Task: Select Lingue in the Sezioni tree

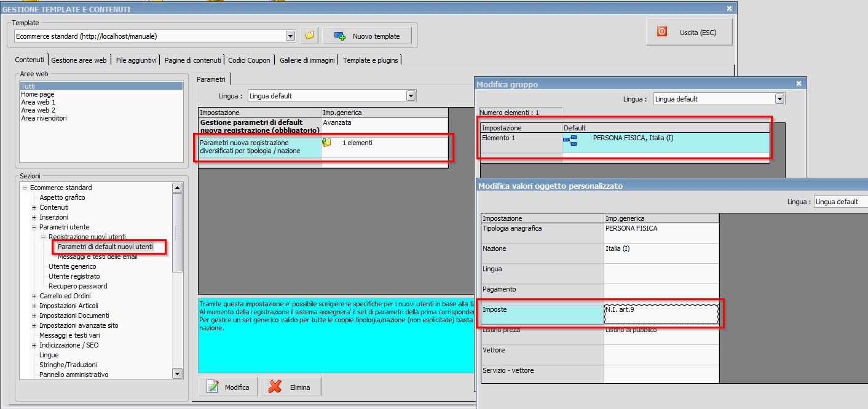Action: pyautogui.click(x=49, y=355)
